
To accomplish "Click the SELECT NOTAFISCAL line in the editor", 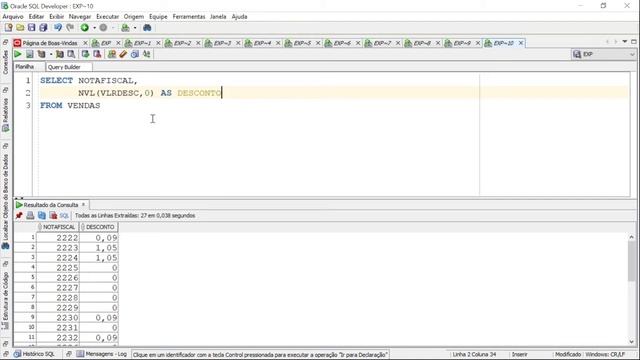I will 89,81.
